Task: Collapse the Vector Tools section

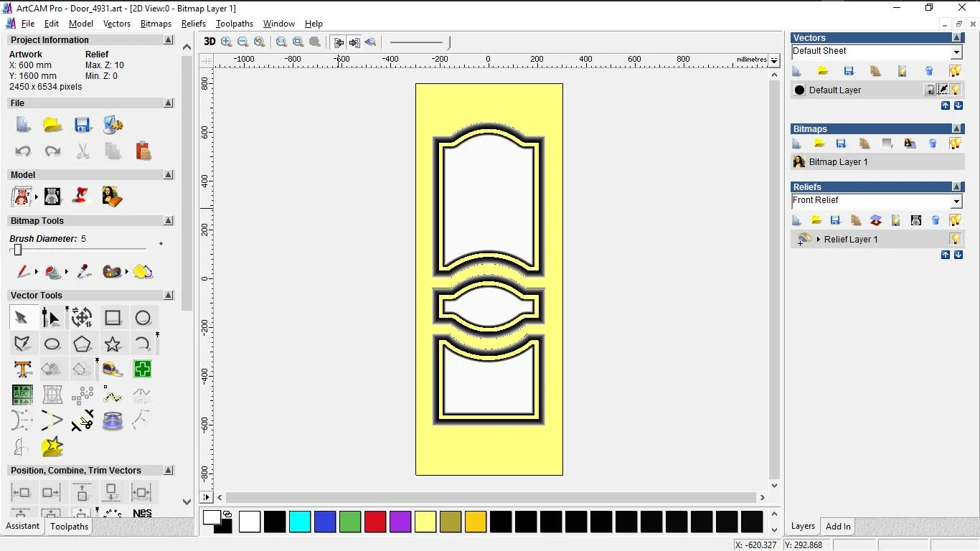Action: [169, 296]
